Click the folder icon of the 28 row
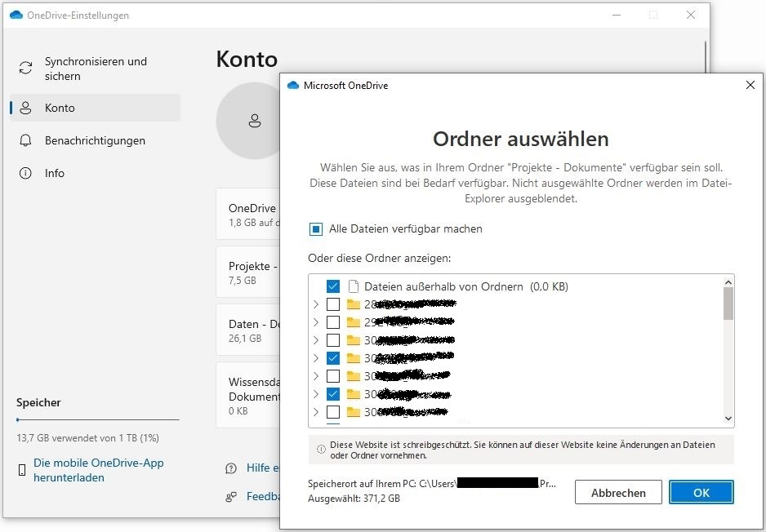The height and width of the screenshot is (532, 766). [354, 304]
